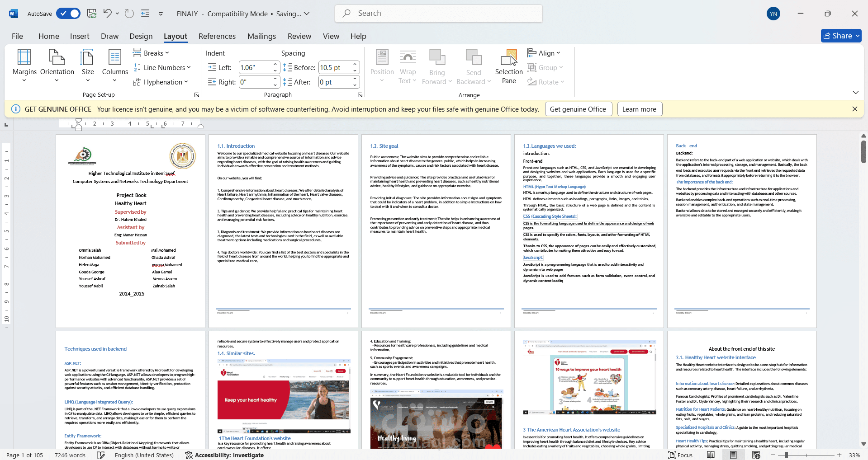Expand Line Numbers options

[162, 68]
